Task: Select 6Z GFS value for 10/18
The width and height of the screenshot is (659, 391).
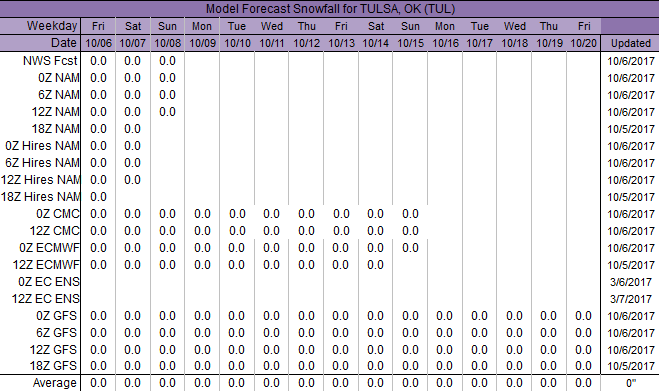Action: click(x=514, y=333)
